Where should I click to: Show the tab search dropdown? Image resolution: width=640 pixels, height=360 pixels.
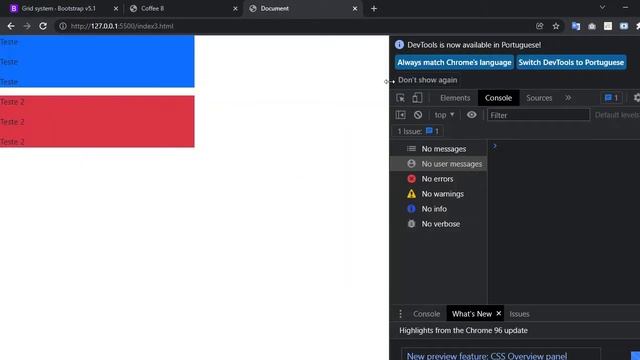pyautogui.click(x=602, y=8)
